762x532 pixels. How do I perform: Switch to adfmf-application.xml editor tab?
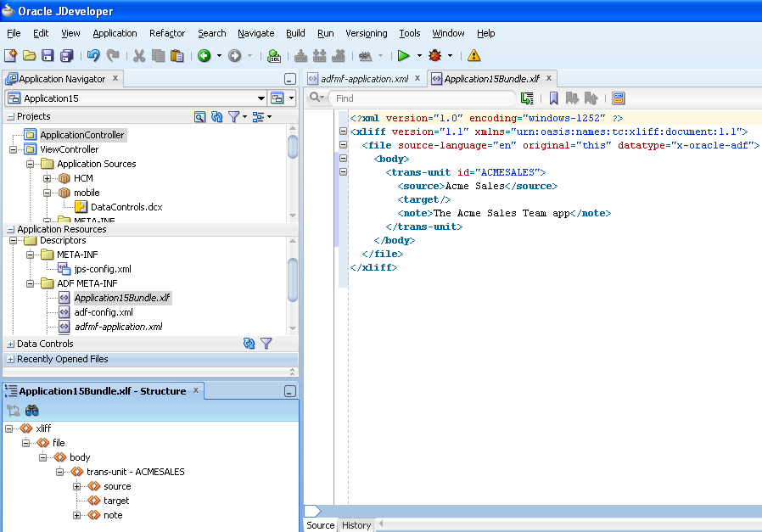tap(364, 79)
